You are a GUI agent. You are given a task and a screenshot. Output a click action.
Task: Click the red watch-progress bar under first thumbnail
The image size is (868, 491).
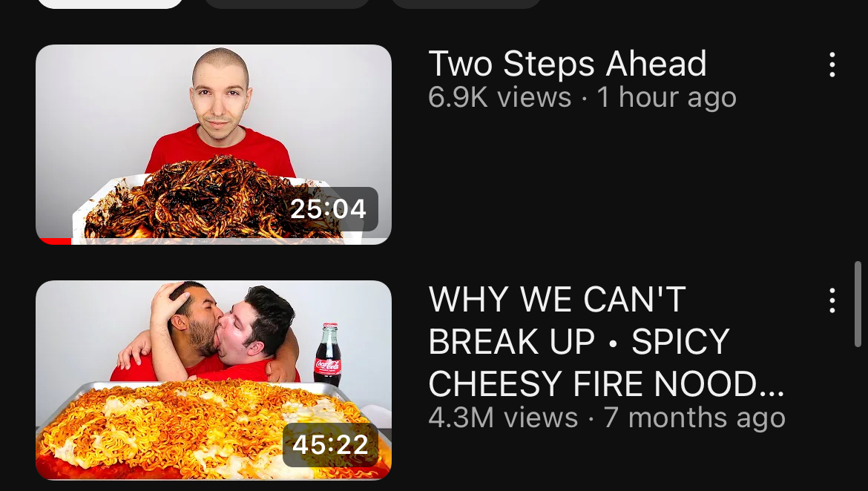coord(54,241)
